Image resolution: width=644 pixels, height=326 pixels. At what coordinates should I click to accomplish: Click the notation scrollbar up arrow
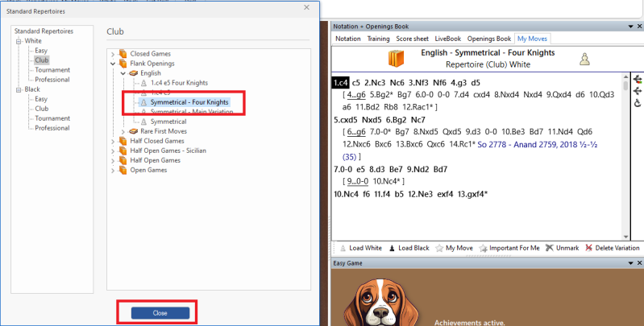(x=626, y=76)
